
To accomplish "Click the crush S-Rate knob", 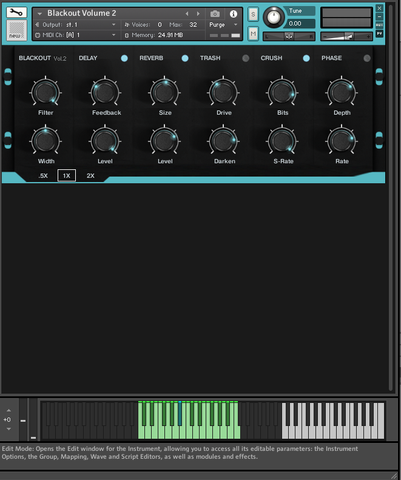I will pyautogui.click(x=282, y=141).
